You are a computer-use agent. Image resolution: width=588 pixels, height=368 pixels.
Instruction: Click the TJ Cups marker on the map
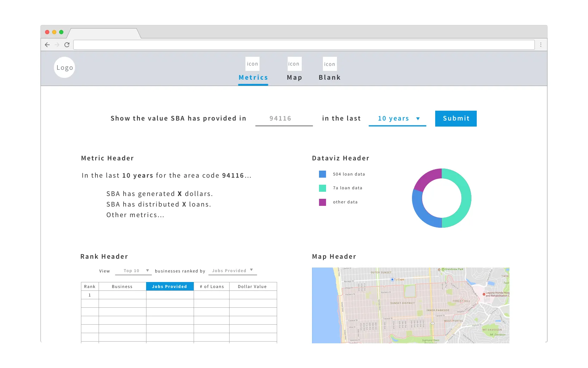click(x=392, y=278)
